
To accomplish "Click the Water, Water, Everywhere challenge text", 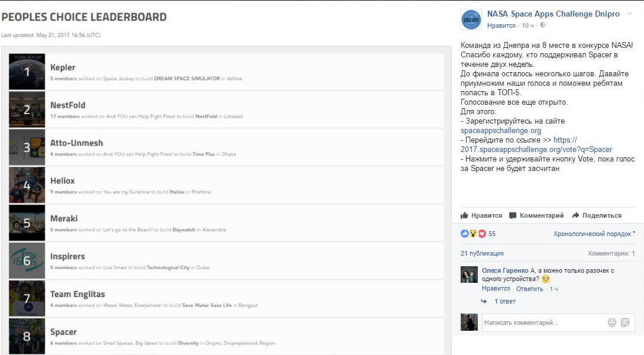I will (132, 305).
